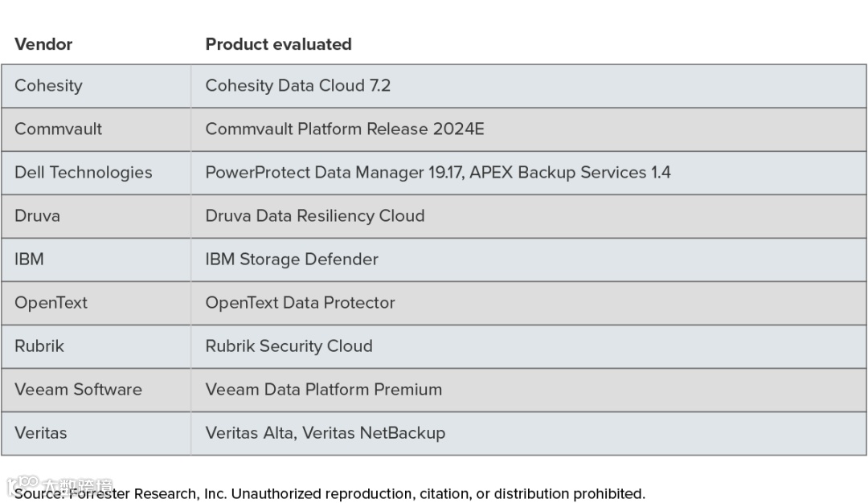The width and height of the screenshot is (868, 503).
Task: Select the Rubrik Security Cloud cell
Action: pyautogui.click(x=289, y=346)
